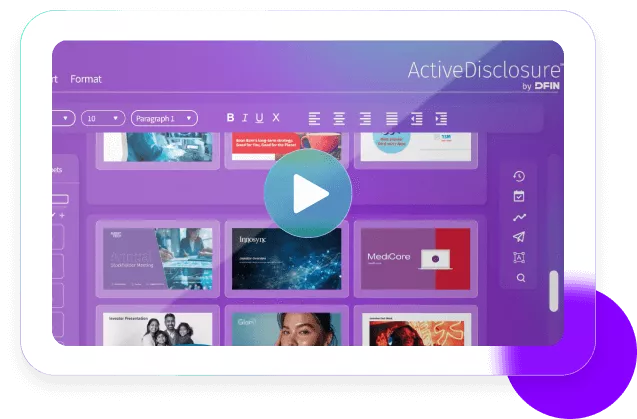637x419 pixels.
Task: Click the plus icon in left panel
Action: point(62,215)
